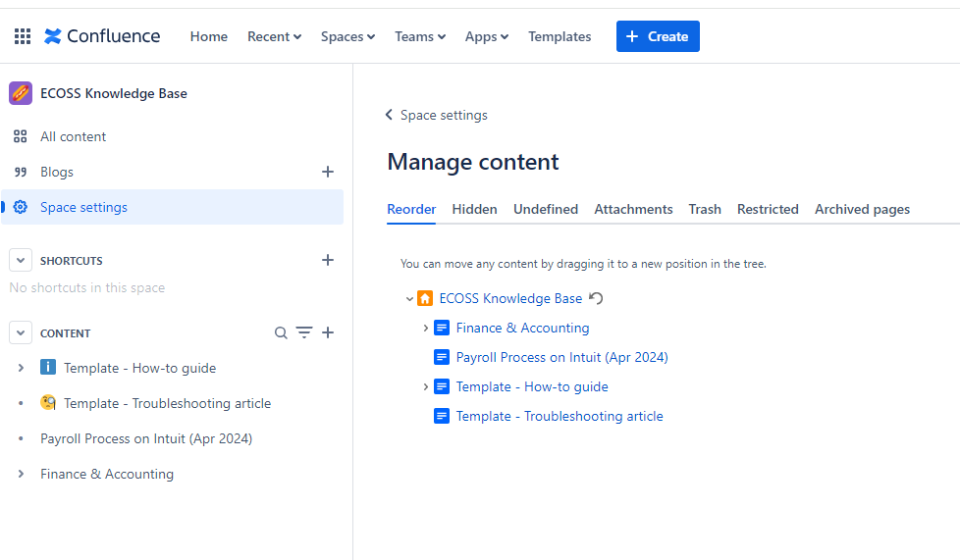Click the blue Create button
The image size is (960, 560).
pyautogui.click(x=658, y=36)
